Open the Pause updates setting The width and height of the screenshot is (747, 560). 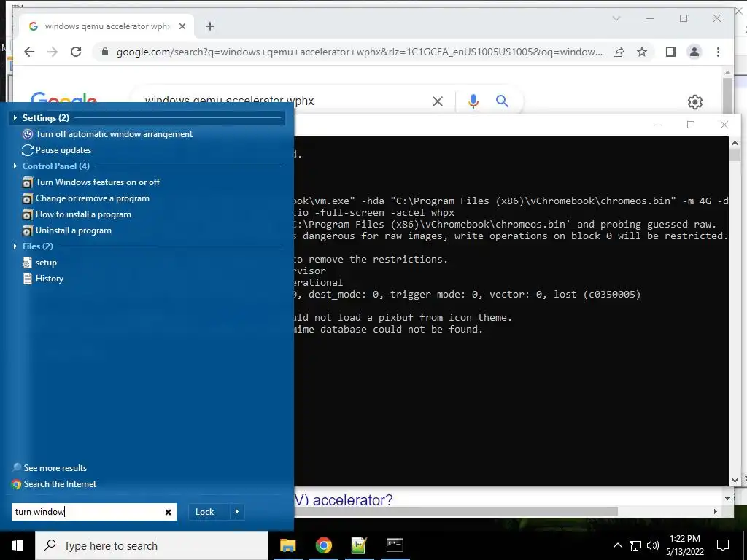click(x=57, y=150)
